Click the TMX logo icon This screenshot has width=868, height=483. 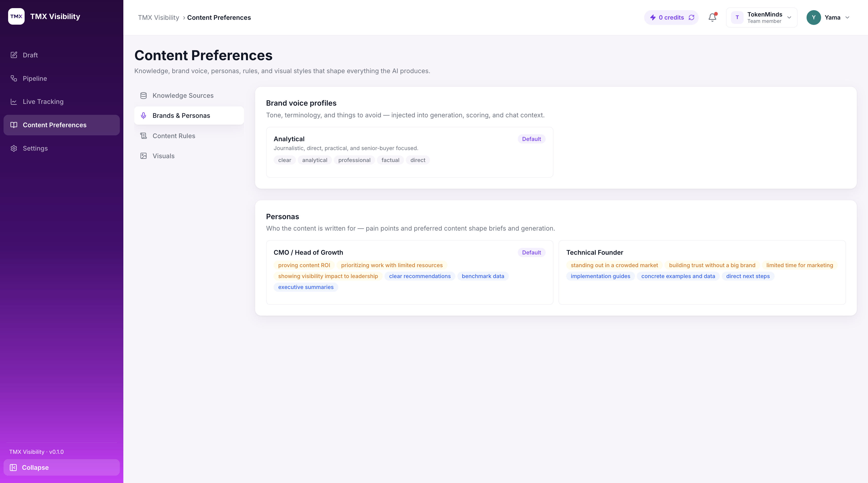pos(16,17)
